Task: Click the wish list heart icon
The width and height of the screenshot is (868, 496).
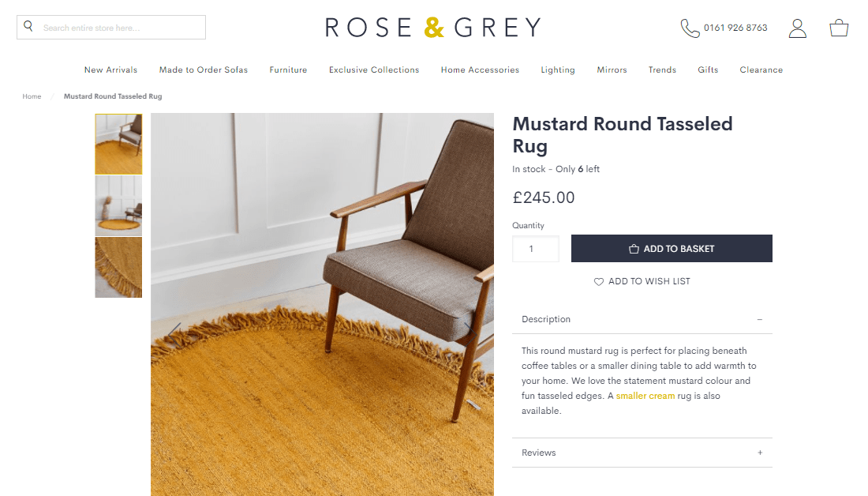Action: [x=598, y=281]
